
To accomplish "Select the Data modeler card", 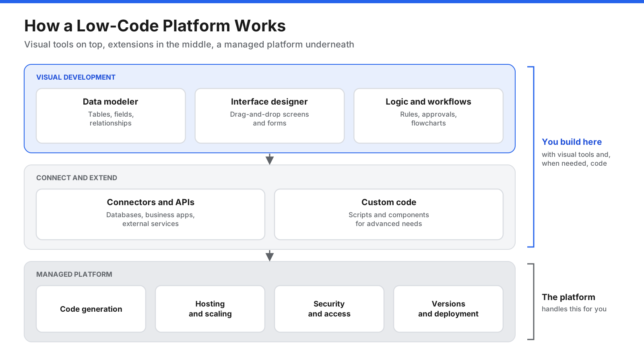I will tap(111, 116).
